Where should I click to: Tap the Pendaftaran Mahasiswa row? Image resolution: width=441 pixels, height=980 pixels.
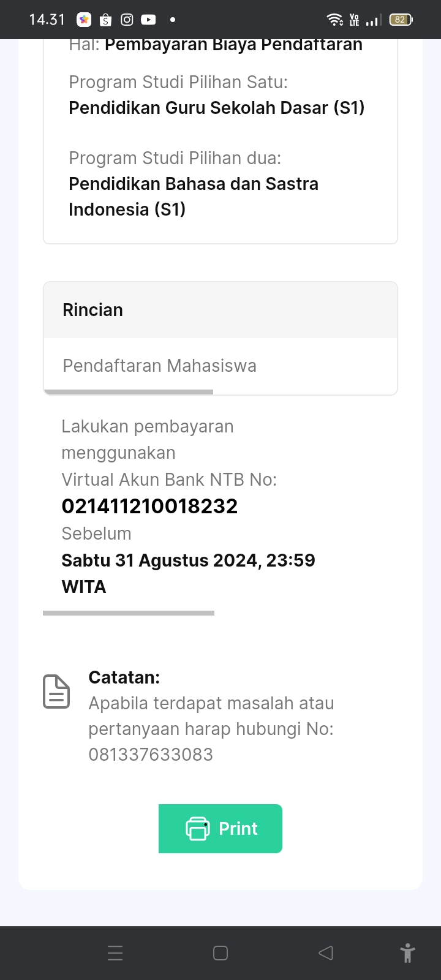pos(159,366)
